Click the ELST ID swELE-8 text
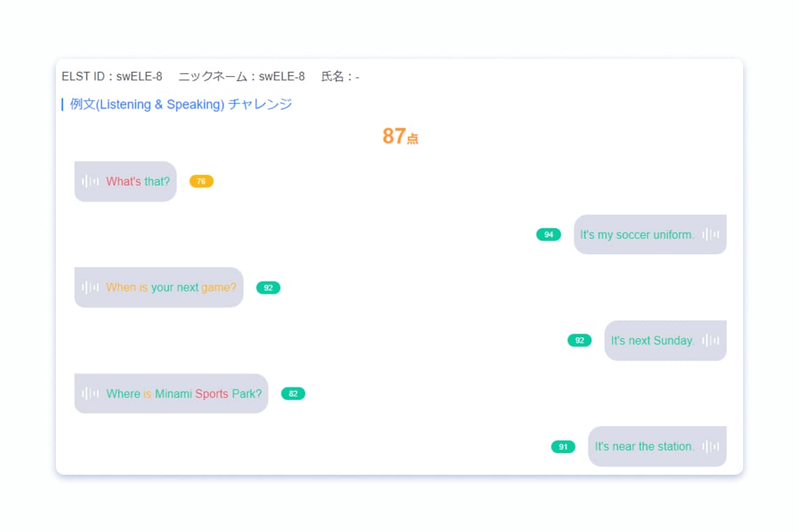The width and height of the screenshot is (799, 532). [x=112, y=77]
